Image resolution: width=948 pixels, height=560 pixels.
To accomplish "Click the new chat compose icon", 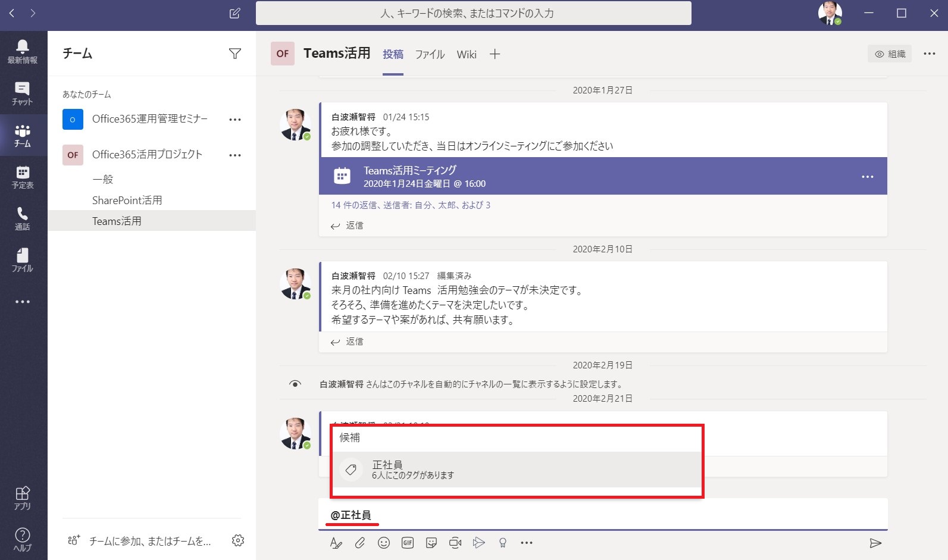I will [235, 13].
